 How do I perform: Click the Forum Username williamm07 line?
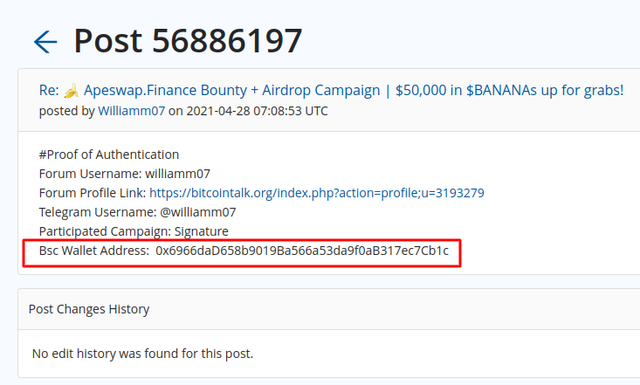[x=124, y=174]
